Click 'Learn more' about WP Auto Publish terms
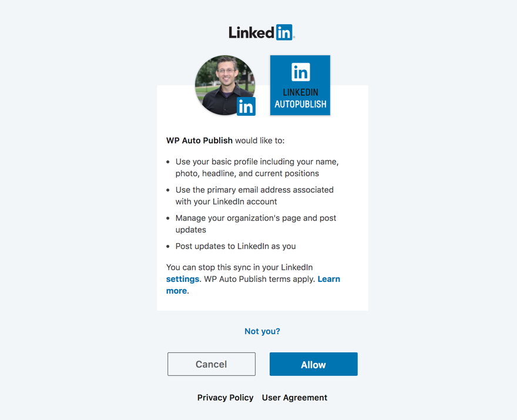Image resolution: width=517 pixels, height=420 pixels. coord(329,279)
